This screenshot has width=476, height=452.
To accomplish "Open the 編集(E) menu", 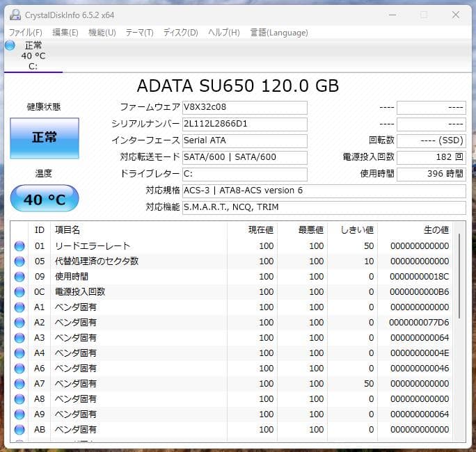I will point(65,33).
